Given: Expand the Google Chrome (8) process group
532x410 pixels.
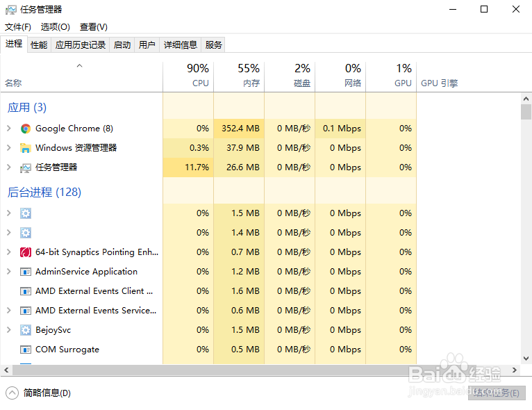Looking at the screenshot, I should click(9, 129).
